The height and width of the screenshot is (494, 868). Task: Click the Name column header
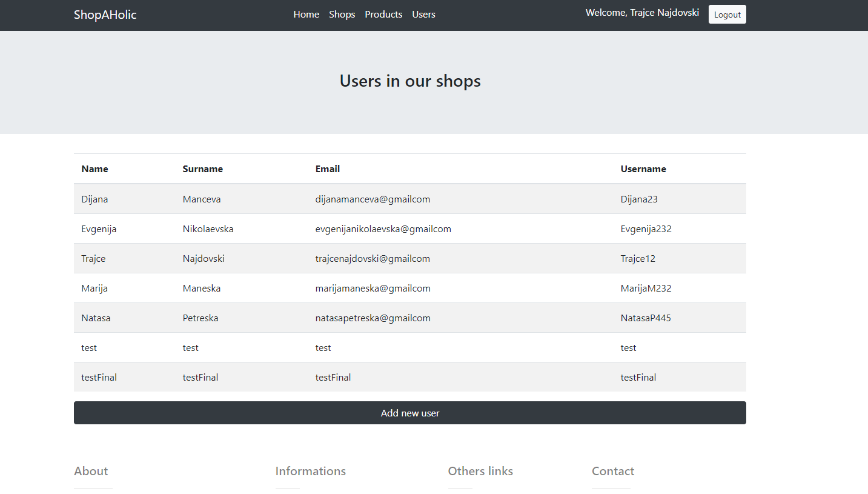94,169
